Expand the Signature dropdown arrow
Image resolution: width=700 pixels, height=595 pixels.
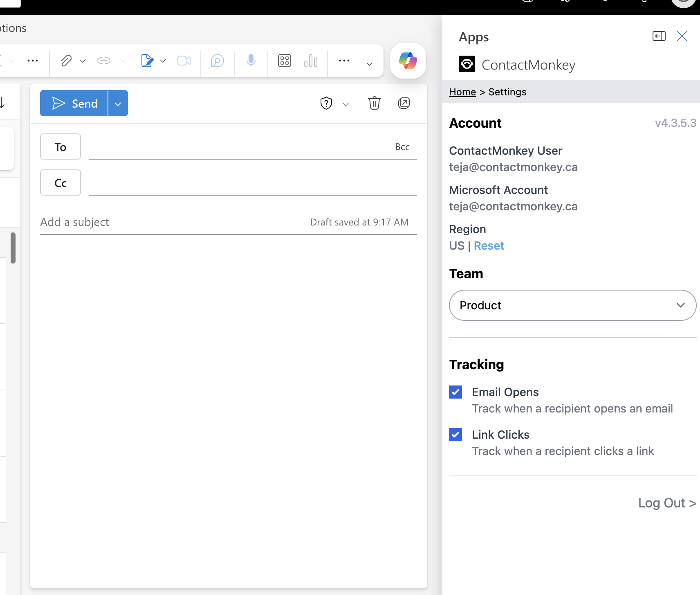163,61
